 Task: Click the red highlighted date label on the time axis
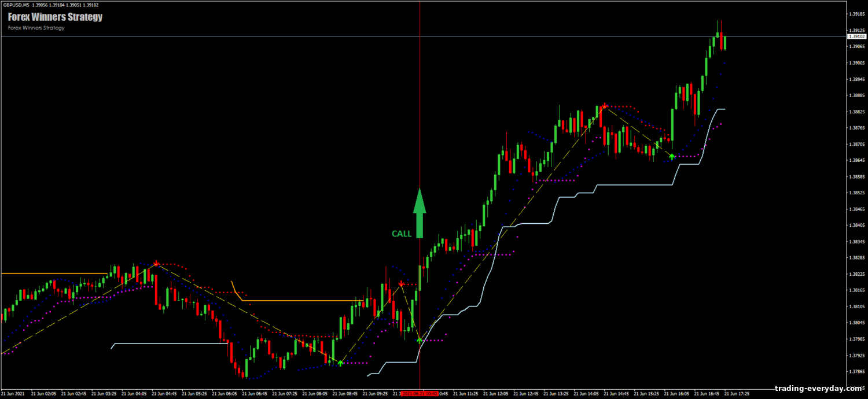pyautogui.click(x=420, y=393)
